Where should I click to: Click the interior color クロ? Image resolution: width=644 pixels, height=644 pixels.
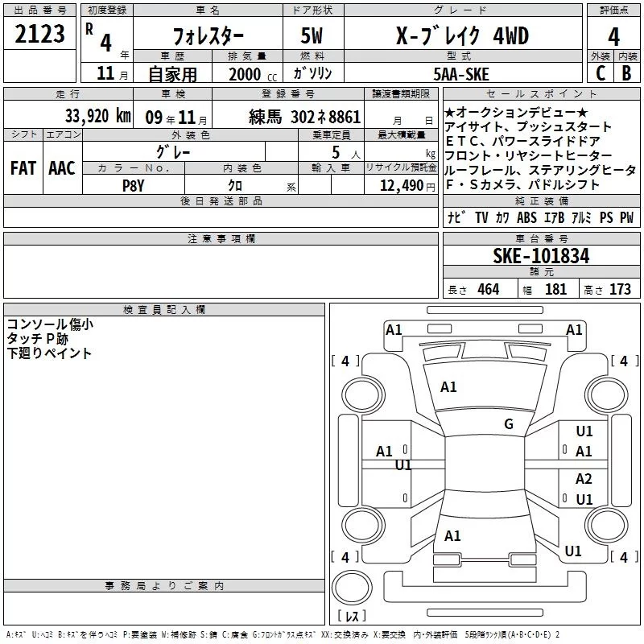pyautogui.click(x=235, y=186)
